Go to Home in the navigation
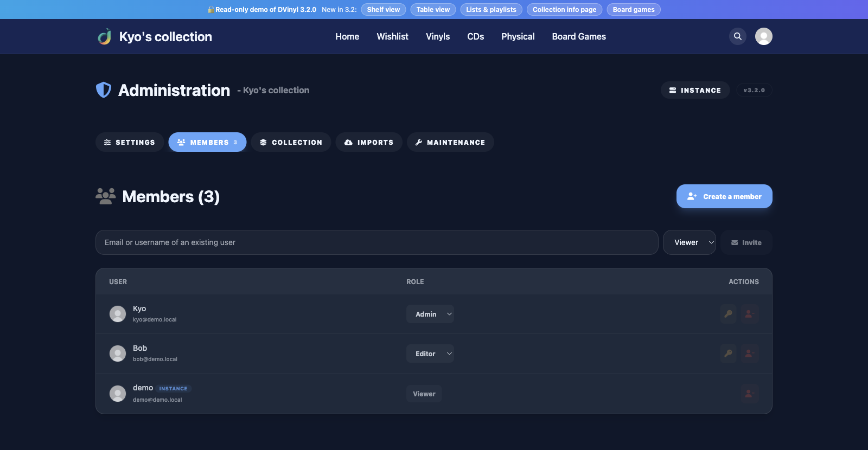 tap(347, 36)
